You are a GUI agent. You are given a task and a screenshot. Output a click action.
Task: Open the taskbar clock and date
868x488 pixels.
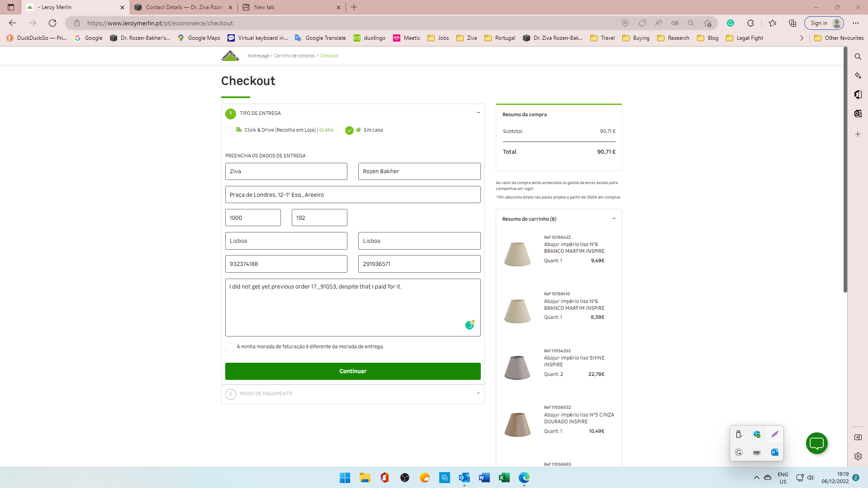click(835, 478)
